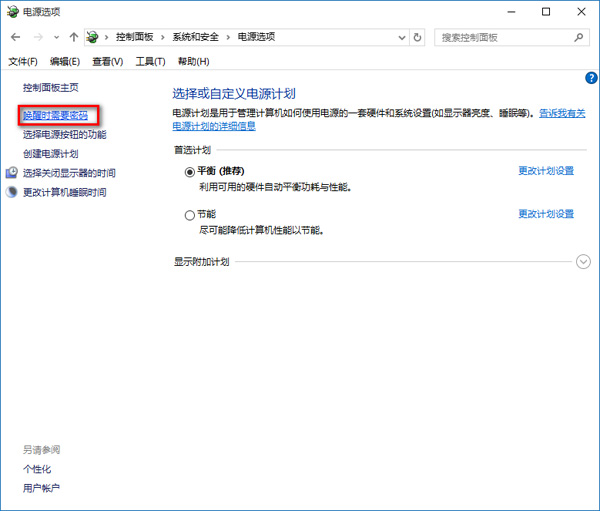Image resolution: width=600 pixels, height=511 pixels.
Task: Click the 创建电源计划 link
Action: point(50,154)
